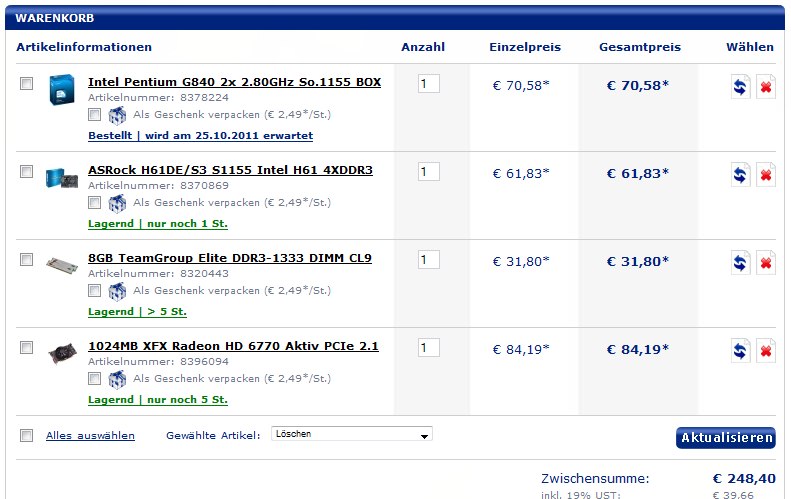Enable gift wrapping for ASRock H61DE/S3
The image size is (791, 499).
(x=94, y=203)
